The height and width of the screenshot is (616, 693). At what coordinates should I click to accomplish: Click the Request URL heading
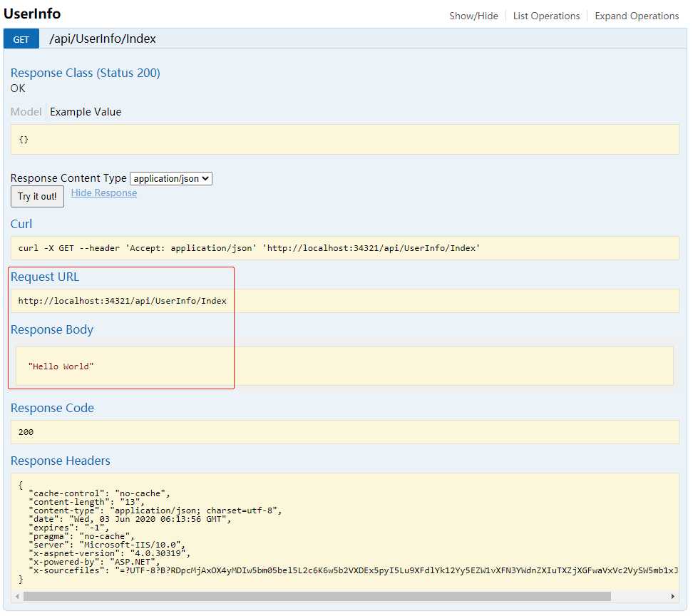45,277
